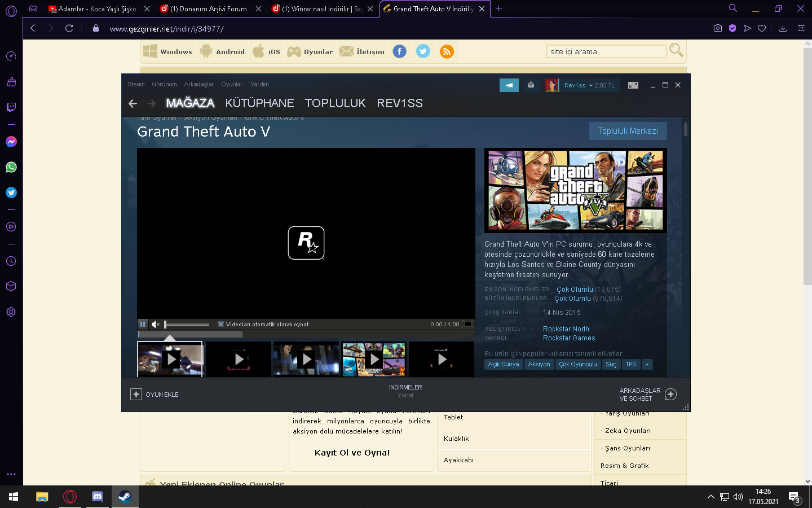
Task: Click the Add a Game plus icon
Action: [136, 395]
